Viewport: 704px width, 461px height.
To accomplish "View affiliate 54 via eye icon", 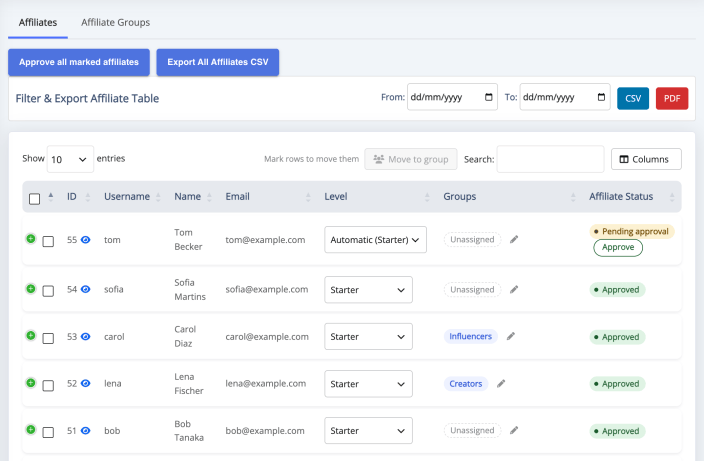I will [x=85, y=289].
